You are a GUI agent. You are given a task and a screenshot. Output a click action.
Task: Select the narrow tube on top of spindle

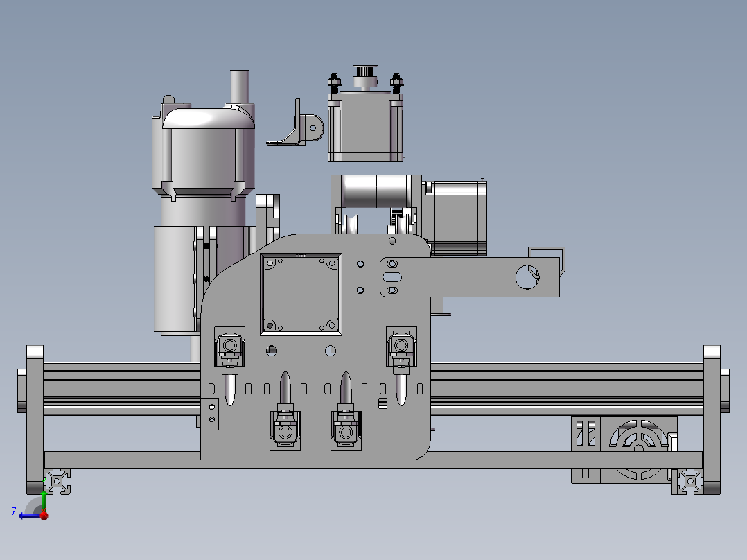click(x=239, y=87)
